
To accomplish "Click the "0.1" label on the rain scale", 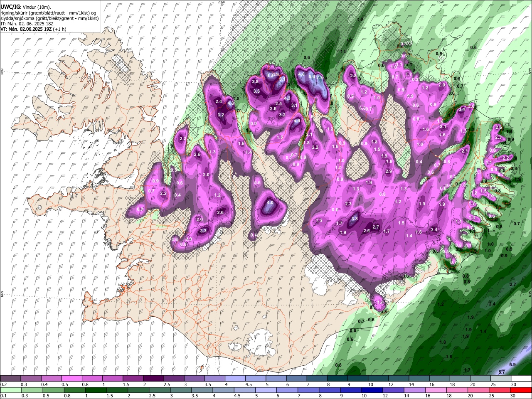I will pos(4,396).
